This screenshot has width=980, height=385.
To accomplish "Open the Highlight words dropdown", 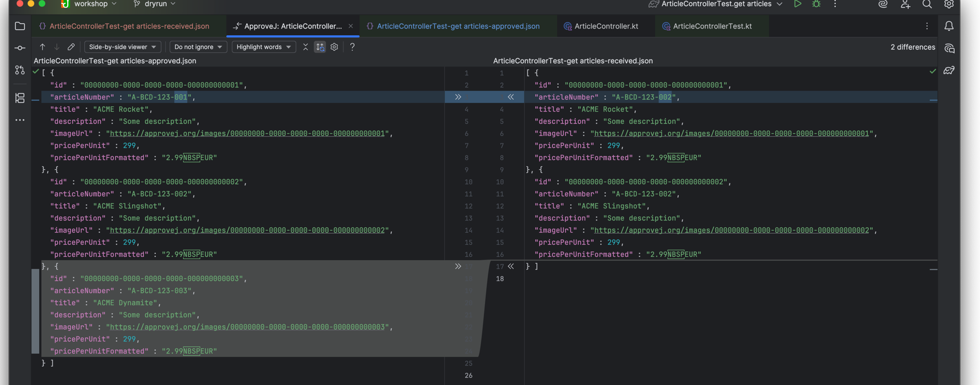I will (264, 47).
